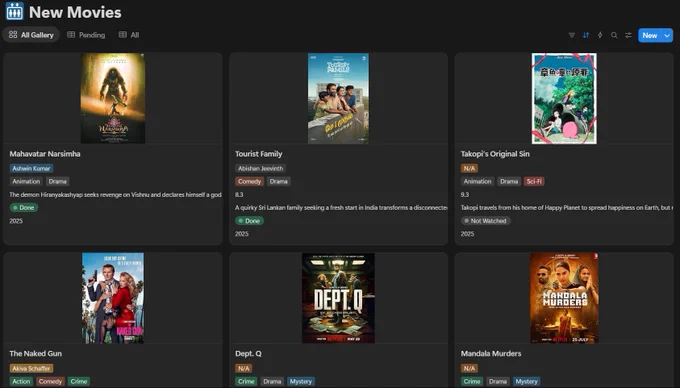Click Crime tag on Mandala Murders card

pyautogui.click(x=472, y=381)
